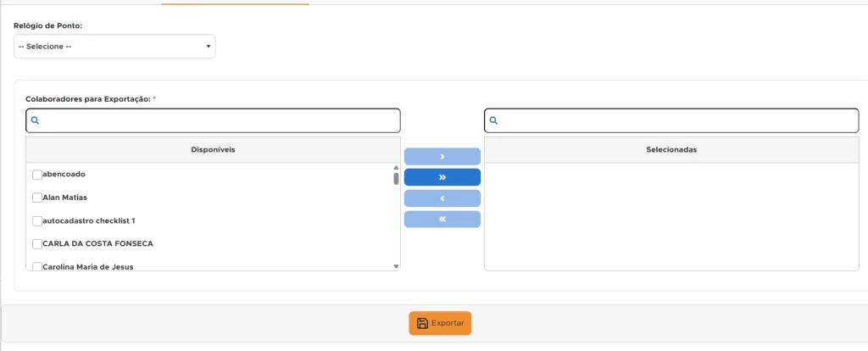Click the magnifier icon in Selecionadas search

point(494,121)
